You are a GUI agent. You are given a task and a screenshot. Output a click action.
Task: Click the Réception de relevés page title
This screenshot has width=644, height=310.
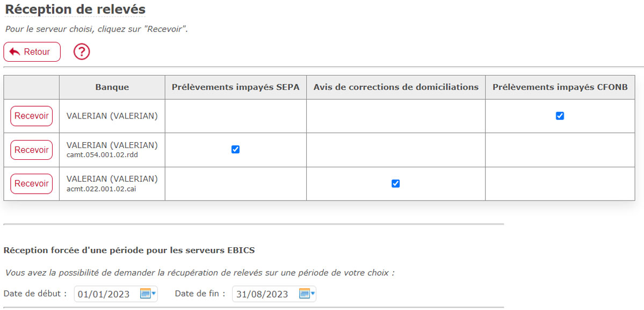pyautogui.click(x=75, y=10)
